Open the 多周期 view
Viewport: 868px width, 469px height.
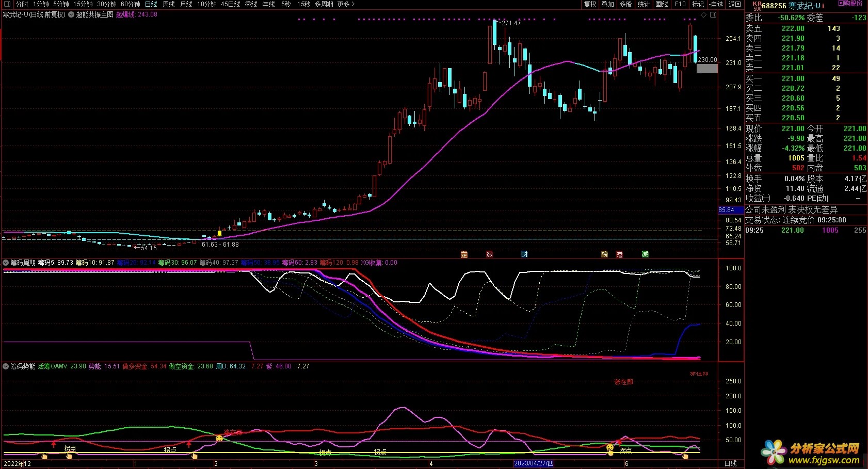point(324,4)
